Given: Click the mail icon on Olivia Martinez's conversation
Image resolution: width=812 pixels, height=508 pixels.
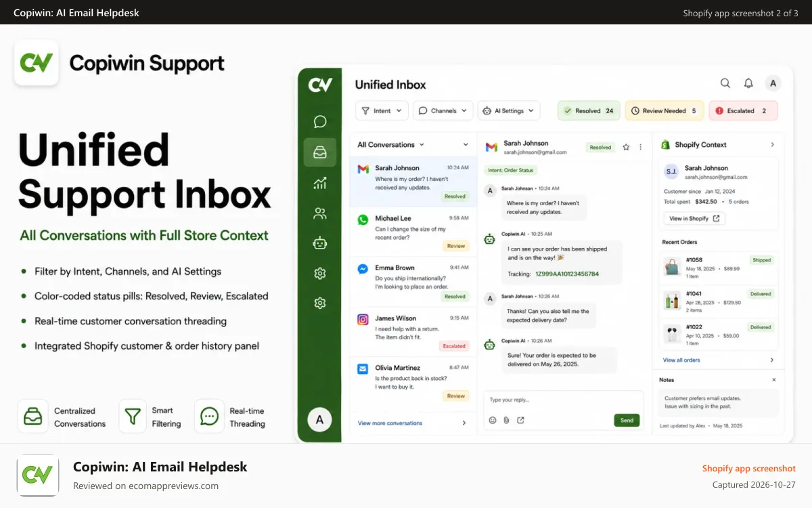Looking at the screenshot, I should tap(363, 368).
